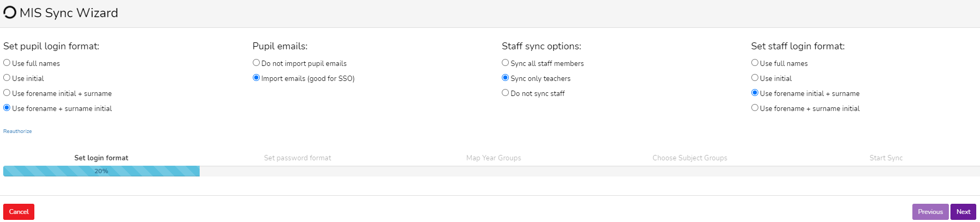
Task: Go to 'Set password format' step
Action: pyautogui.click(x=297, y=158)
